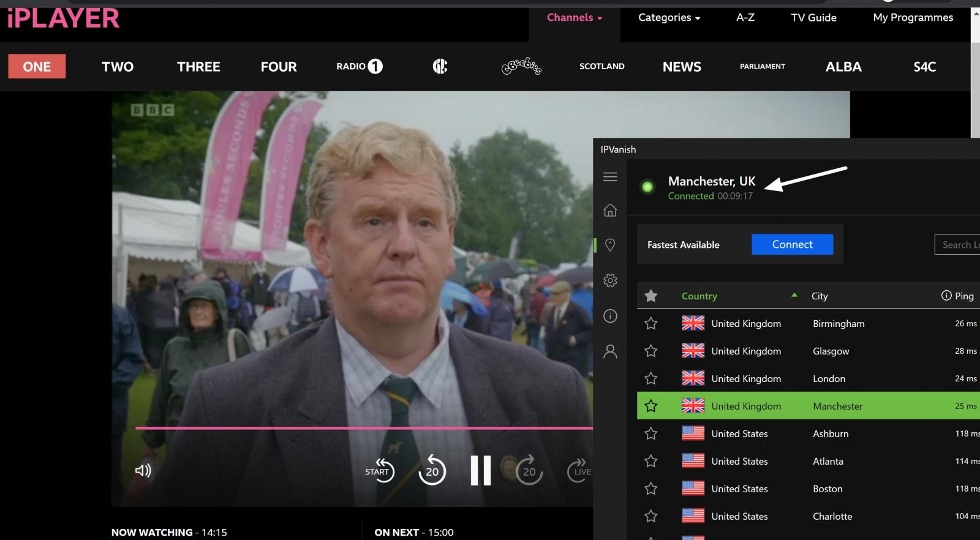Click the NOW WATCHING 14:15 label

169,533
